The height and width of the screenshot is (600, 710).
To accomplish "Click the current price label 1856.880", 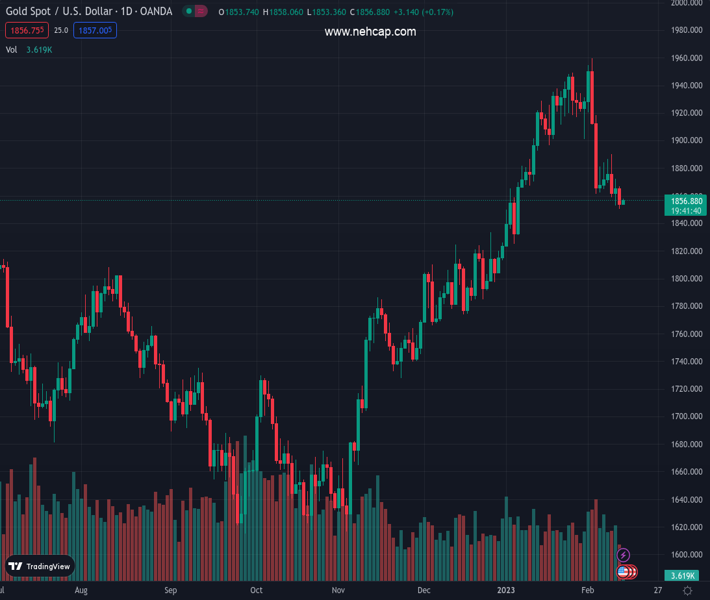I will (685, 201).
